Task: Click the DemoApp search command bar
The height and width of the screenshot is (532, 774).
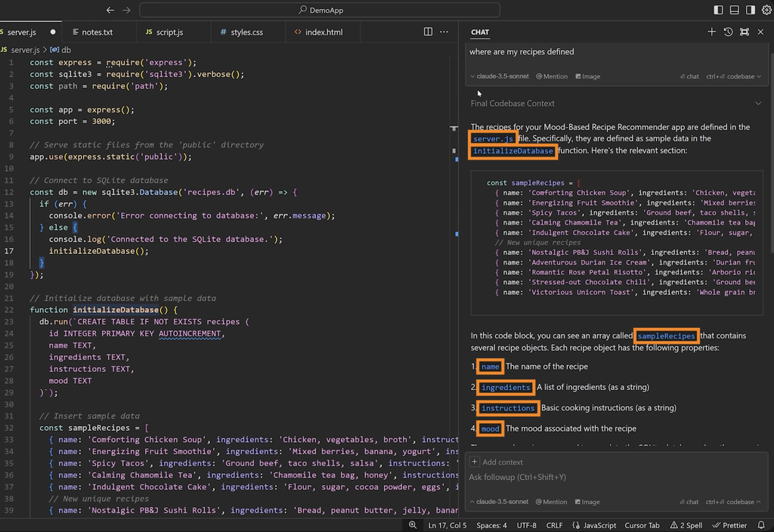Action: (320, 10)
